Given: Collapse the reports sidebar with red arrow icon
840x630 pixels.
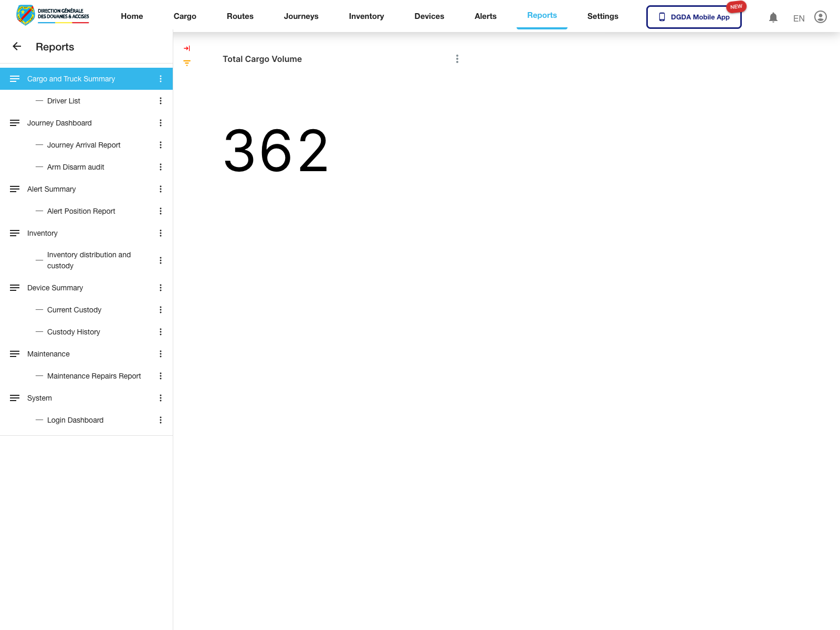Looking at the screenshot, I should pos(186,48).
